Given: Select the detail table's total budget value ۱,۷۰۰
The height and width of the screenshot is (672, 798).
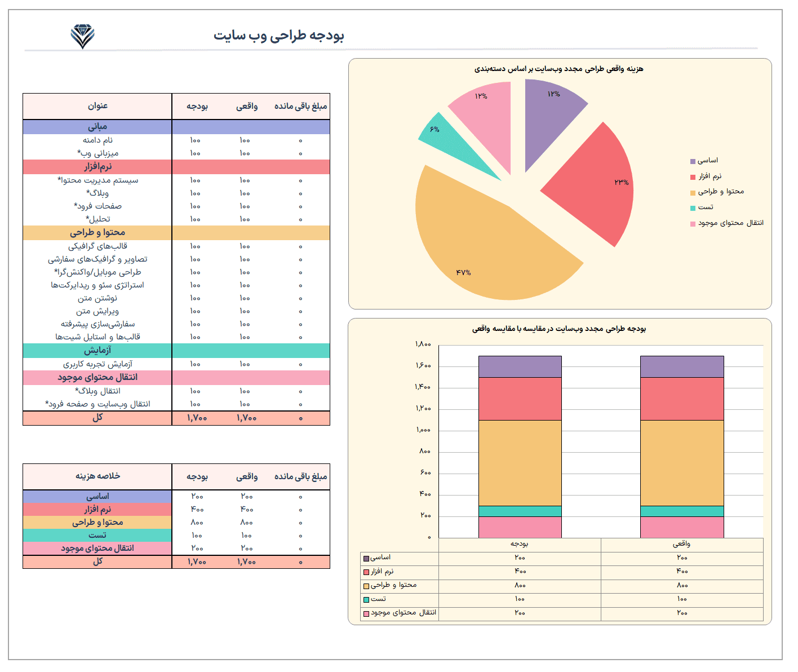Looking at the screenshot, I should coord(197,418).
